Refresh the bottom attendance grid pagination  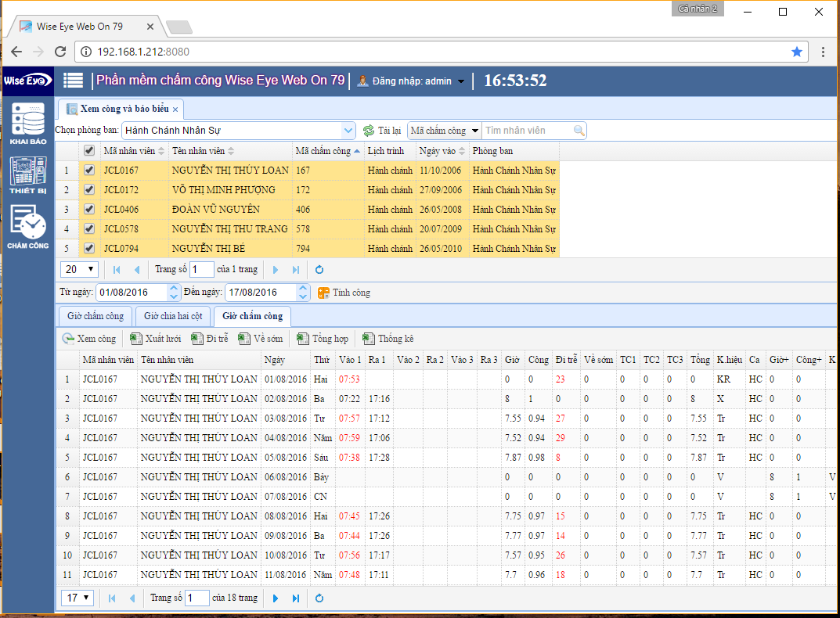pyautogui.click(x=319, y=598)
